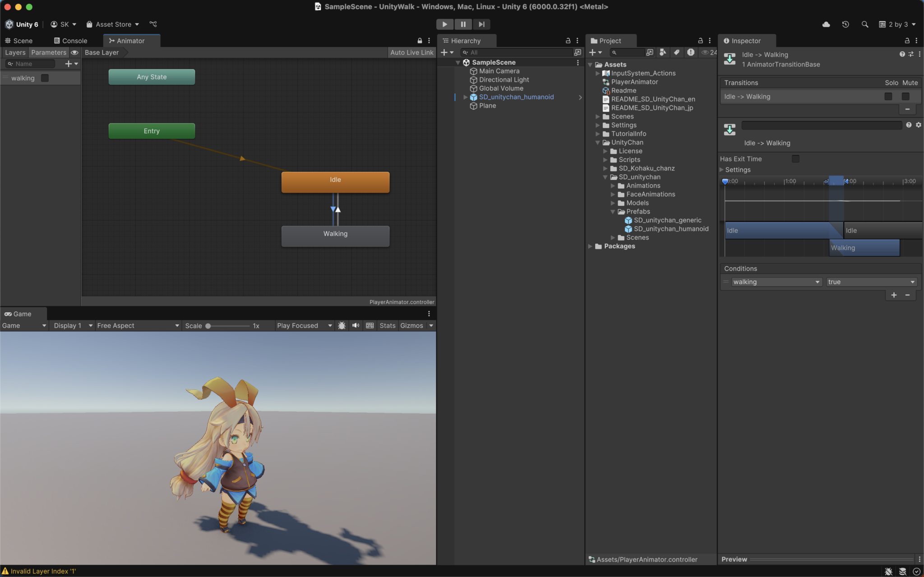
Task: Click the Stats button in the Game view toolbar
Action: tap(387, 325)
